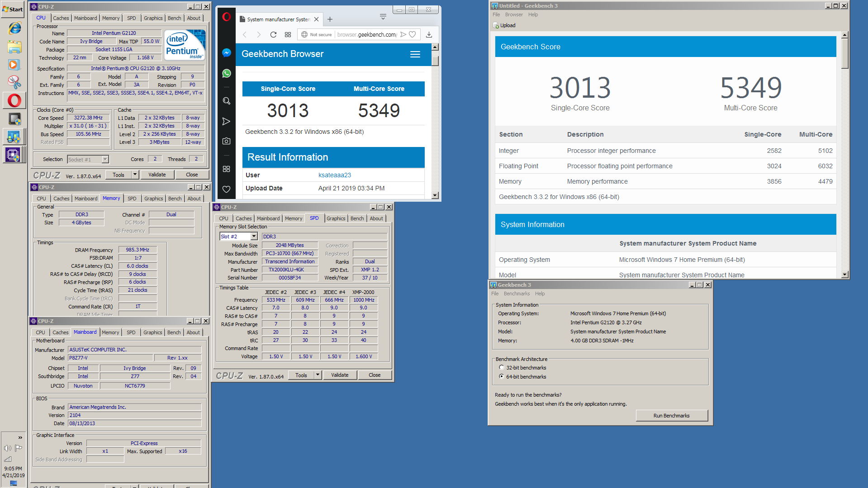Click Close button in top CPU-Z window
Image resolution: width=868 pixels, height=488 pixels.
click(192, 175)
